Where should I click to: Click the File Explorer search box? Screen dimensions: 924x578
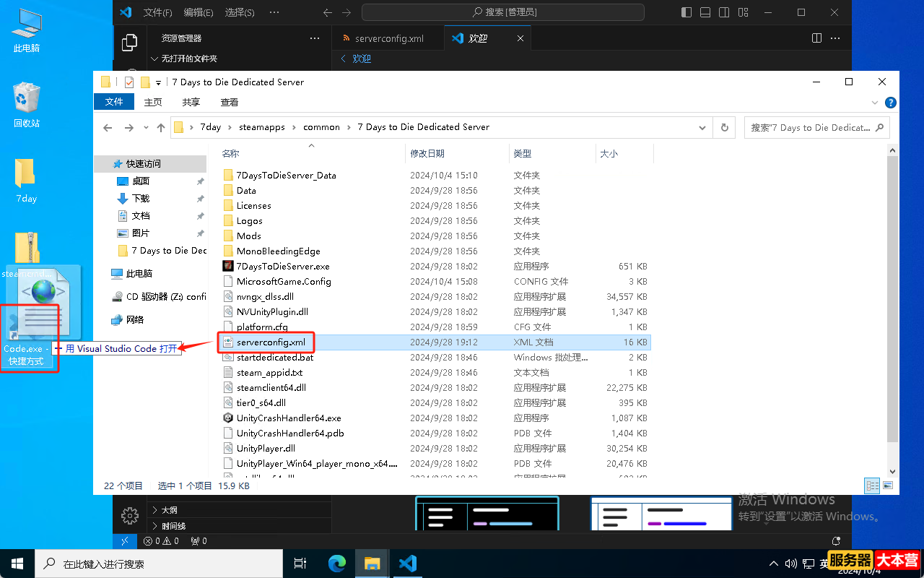pyautogui.click(x=817, y=127)
